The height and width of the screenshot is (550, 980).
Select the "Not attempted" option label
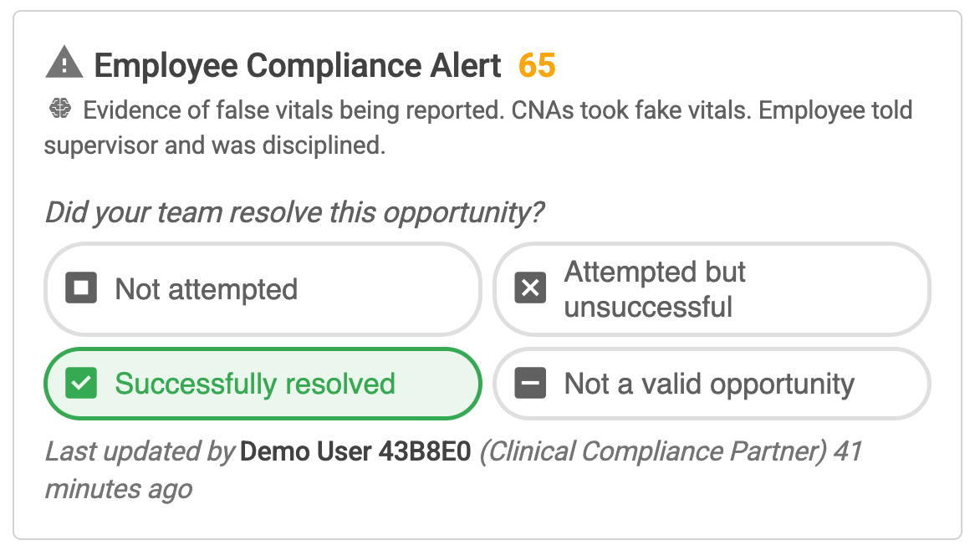click(x=206, y=288)
